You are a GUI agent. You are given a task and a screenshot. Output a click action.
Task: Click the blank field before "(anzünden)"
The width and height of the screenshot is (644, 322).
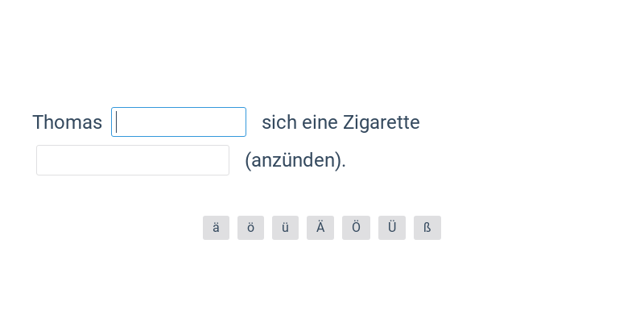(x=133, y=160)
